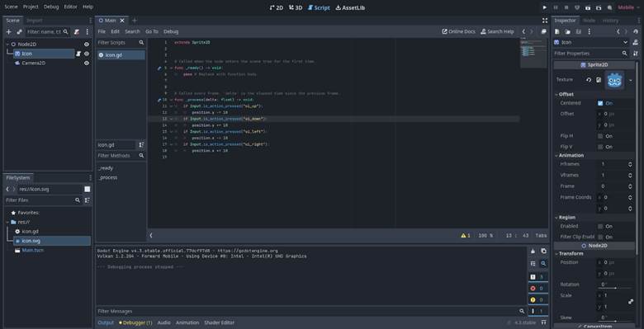Jump to the _process method in list
The height and width of the screenshot is (329, 644).
[x=107, y=177]
